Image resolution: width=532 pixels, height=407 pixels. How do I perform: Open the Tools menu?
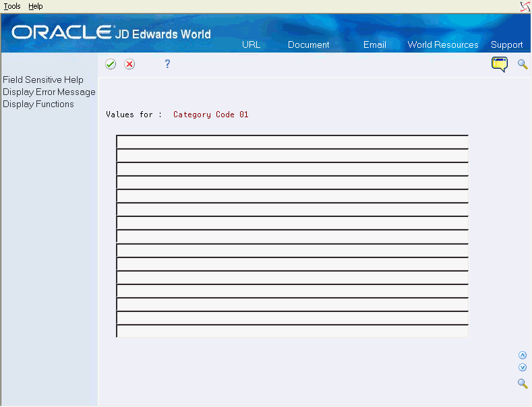12,6
